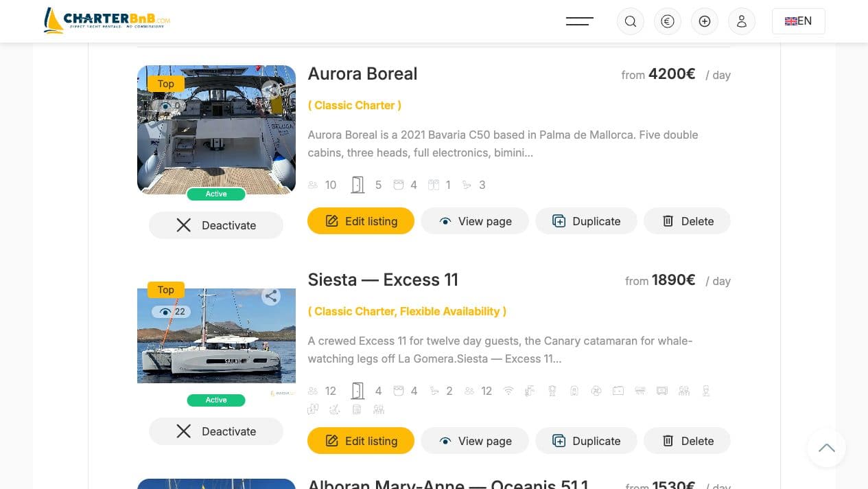
Task: Deactivate the Aurora Boreal listing
Action: click(216, 225)
